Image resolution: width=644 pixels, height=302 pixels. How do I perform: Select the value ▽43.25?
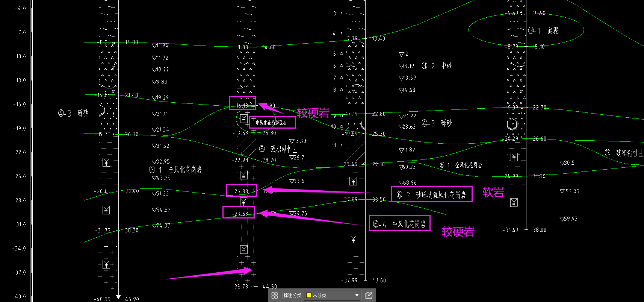coord(161,178)
